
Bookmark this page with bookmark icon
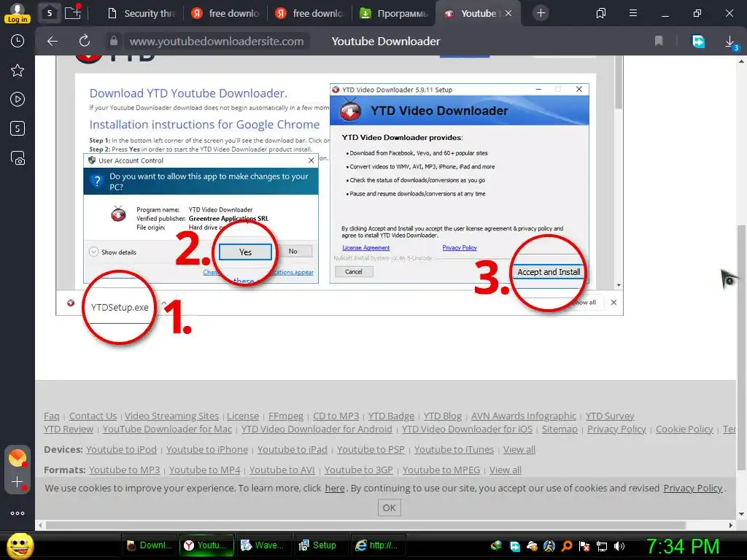[x=659, y=41]
